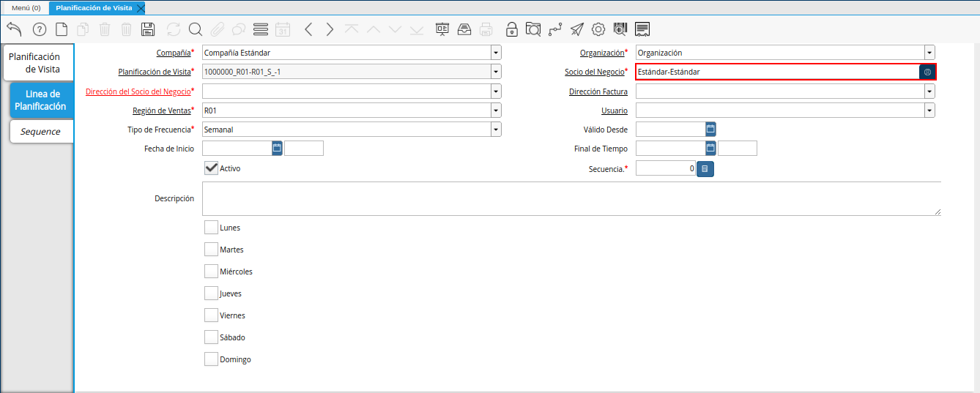Open the Válido Desde calendar picker
The width and height of the screenshot is (980, 393).
click(x=710, y=129)
